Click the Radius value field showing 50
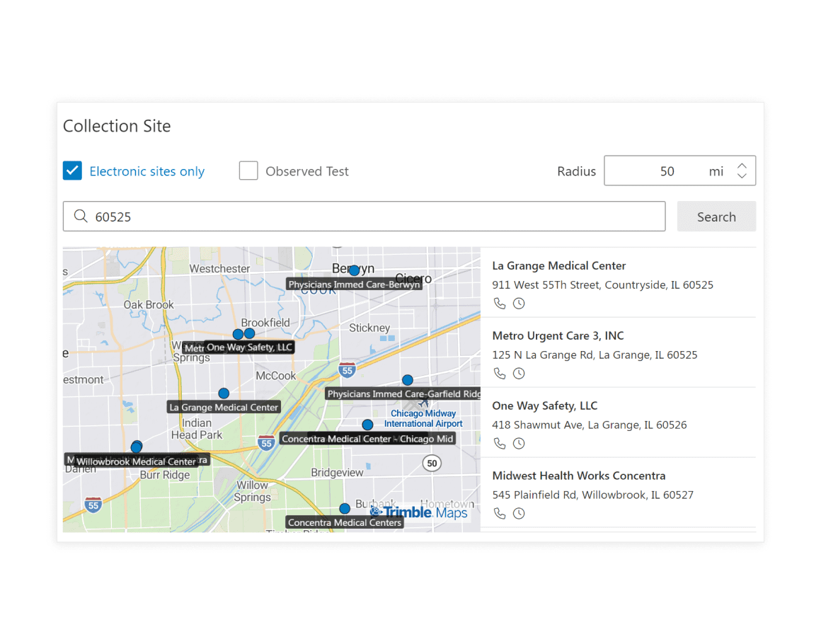The image size is (821, 644). [667, 171]
